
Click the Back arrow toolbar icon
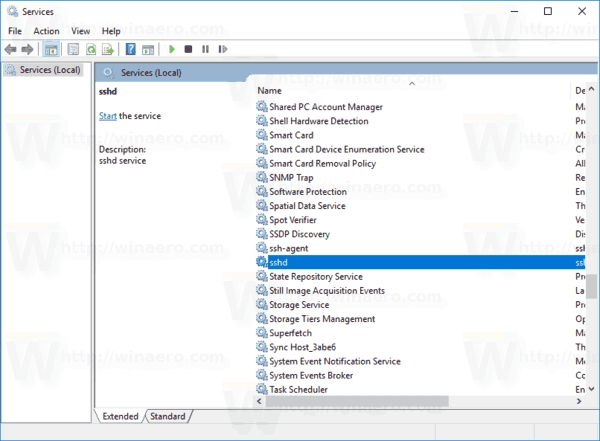tap(11, 49)
